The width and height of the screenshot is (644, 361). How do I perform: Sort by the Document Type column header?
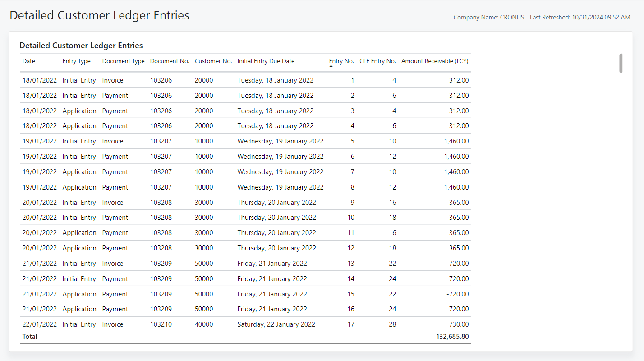tap(123, 61)
